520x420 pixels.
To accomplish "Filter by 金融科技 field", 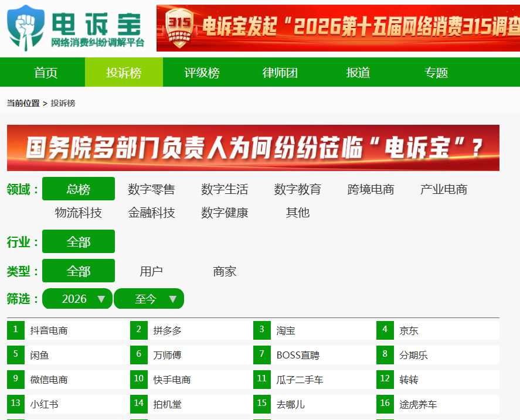I will (151, 213).
